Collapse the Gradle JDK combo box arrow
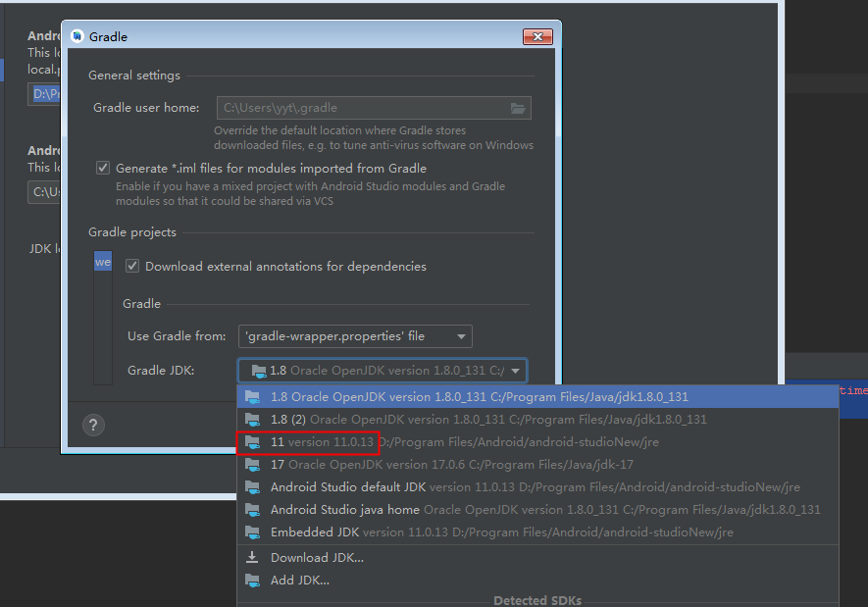868x607 pixels. pyautogui.click(x=515, y=371)
